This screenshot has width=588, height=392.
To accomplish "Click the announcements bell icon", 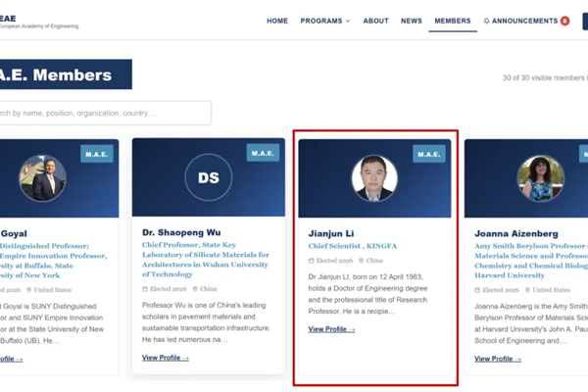I will point(486,21).
